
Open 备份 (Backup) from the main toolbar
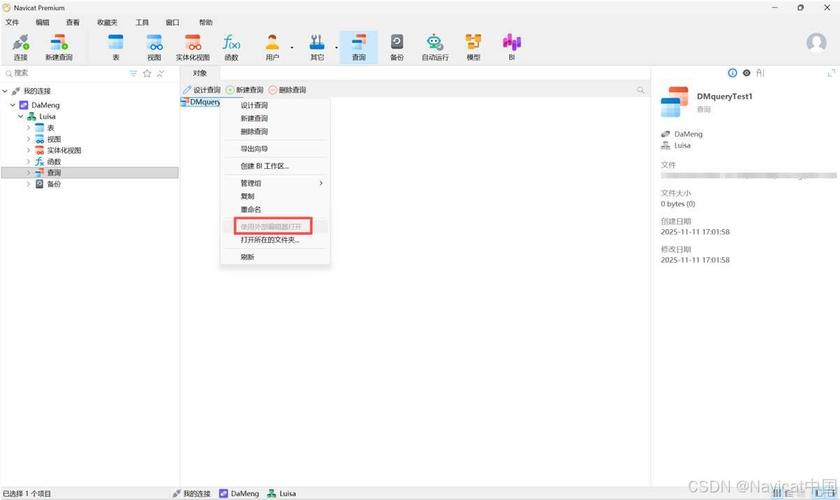click(397, 47)
